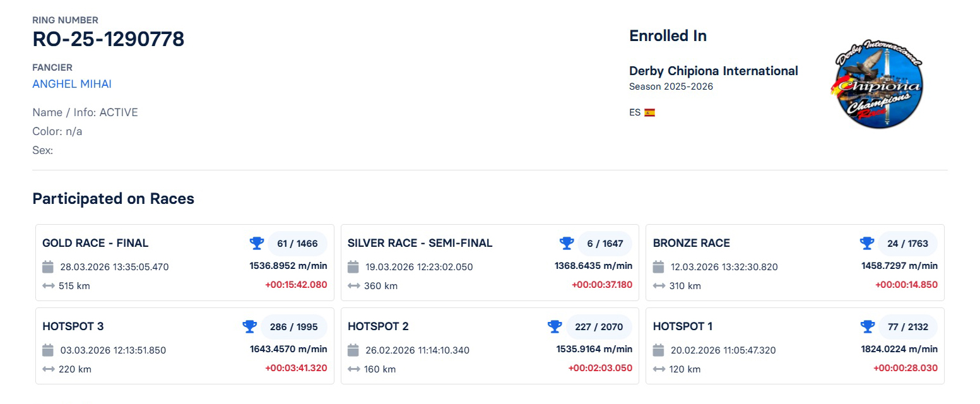This screenshot has height=404, width=980.
Task: Select the HOTSPOT 1 card title
Action: pyautogui.click(x=683, y=326)
